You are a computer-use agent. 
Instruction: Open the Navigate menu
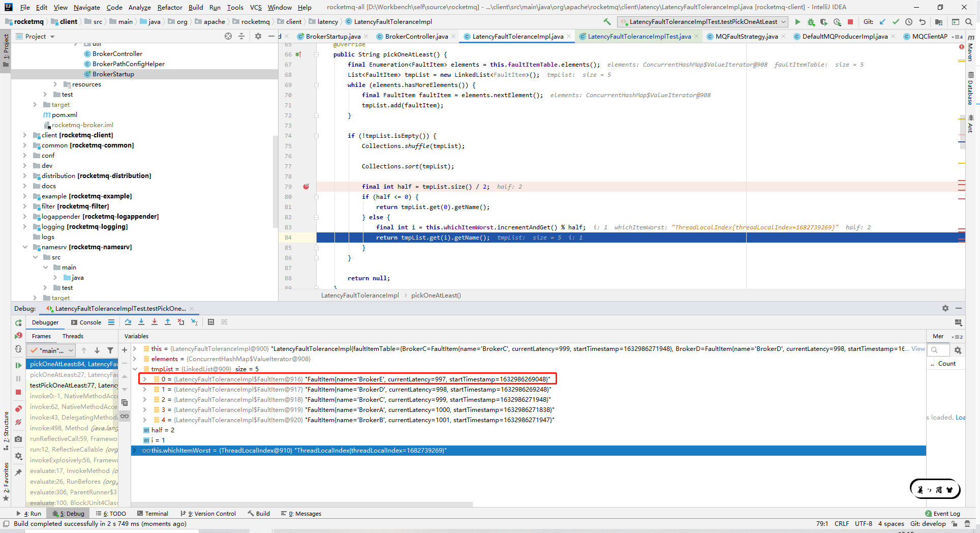pyautogui.click(x=86, y=7)
